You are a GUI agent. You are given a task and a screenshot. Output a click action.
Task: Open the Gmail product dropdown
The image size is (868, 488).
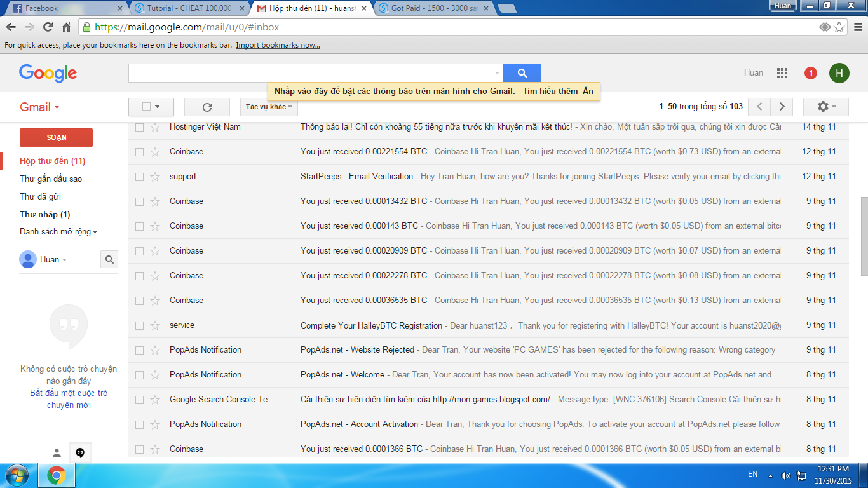tap(39, 107)
